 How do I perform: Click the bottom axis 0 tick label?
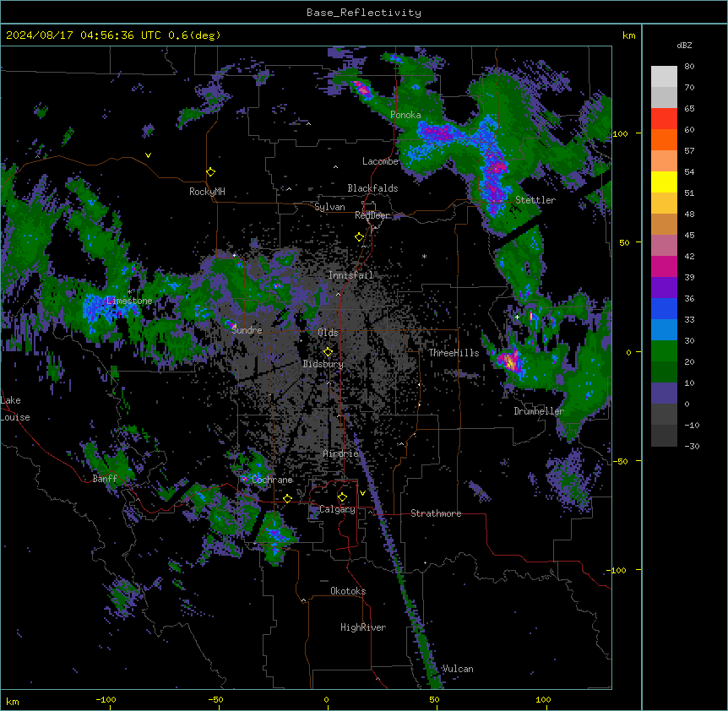point(326,699)
